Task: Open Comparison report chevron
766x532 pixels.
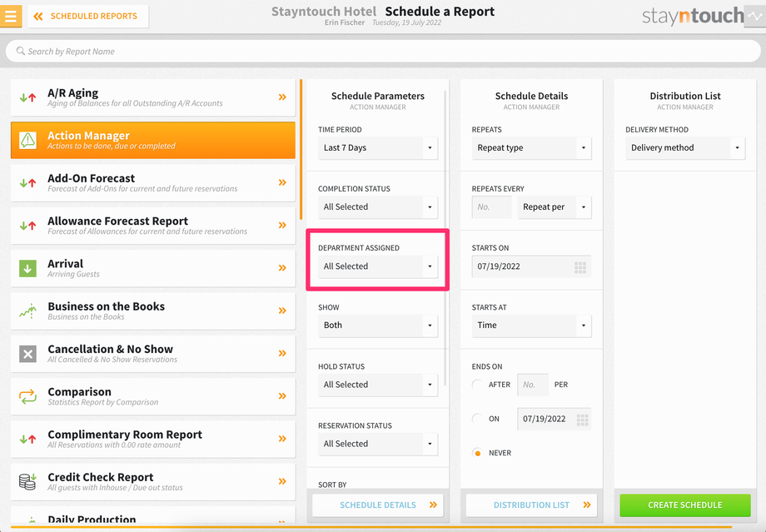Action: (282, 395)
